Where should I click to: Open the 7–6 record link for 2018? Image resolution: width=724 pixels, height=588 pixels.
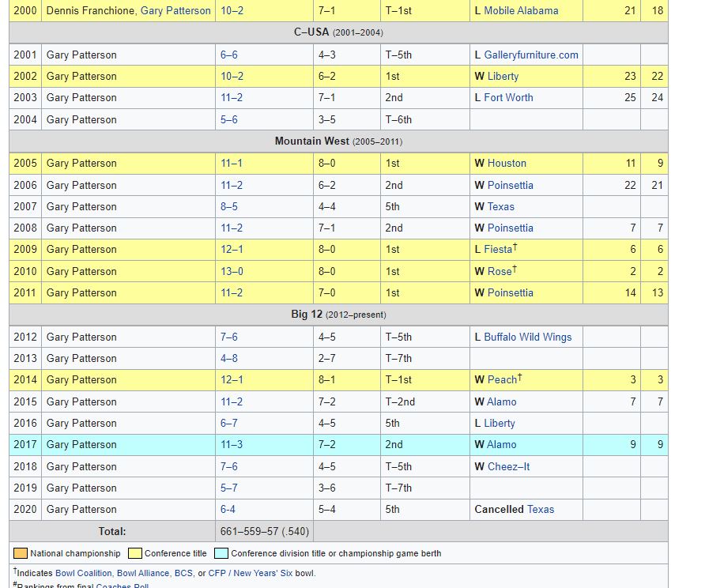(x=229, y=466)
